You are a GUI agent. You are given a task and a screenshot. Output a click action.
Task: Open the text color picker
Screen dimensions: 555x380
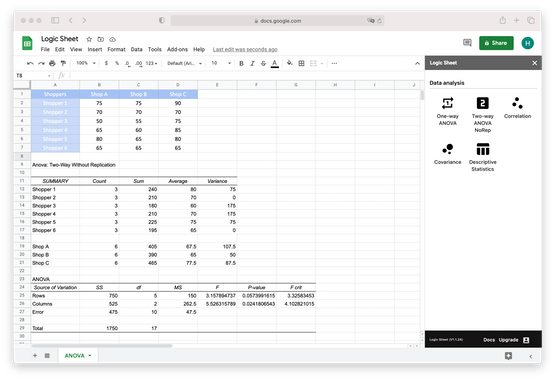[275, 63]
